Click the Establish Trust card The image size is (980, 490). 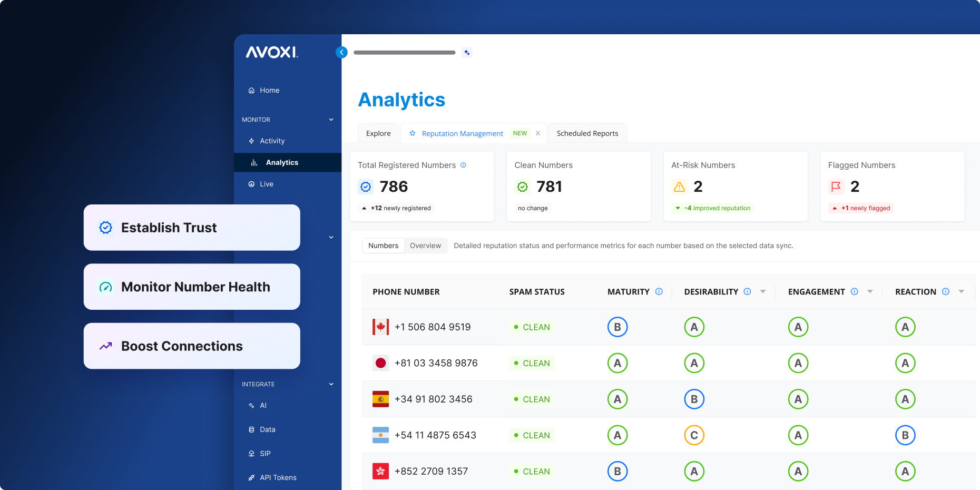click(x=192, y=228)
